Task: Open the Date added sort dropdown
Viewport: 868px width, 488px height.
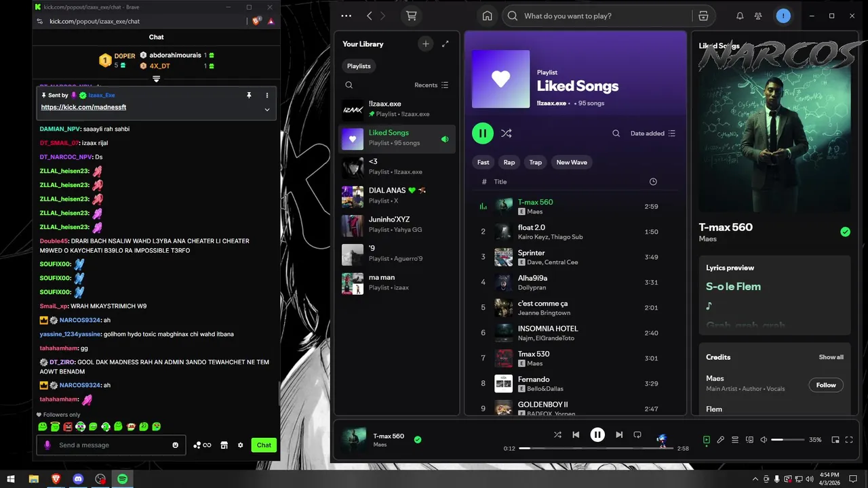Action: click(653, 134)
